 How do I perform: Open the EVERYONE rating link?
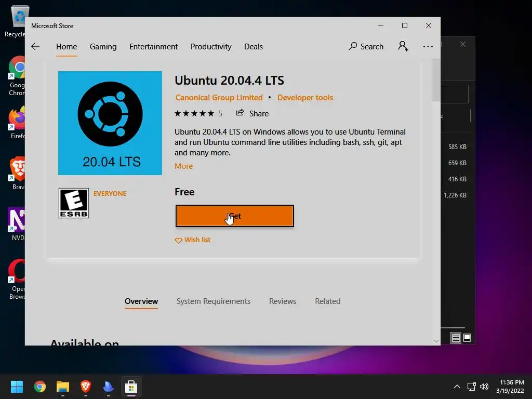pos(110,194)
